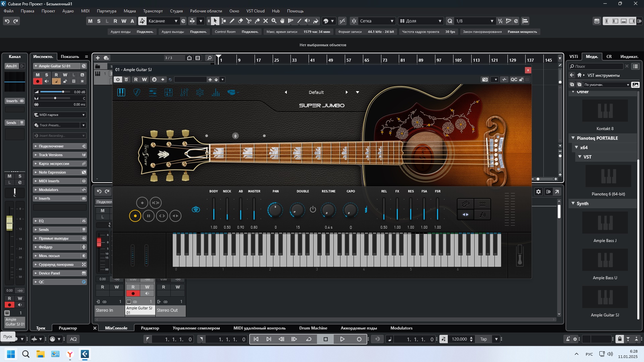Toggle plugin Write automation W button
This screenshot has height=362, width=644.
pos(145,79)
